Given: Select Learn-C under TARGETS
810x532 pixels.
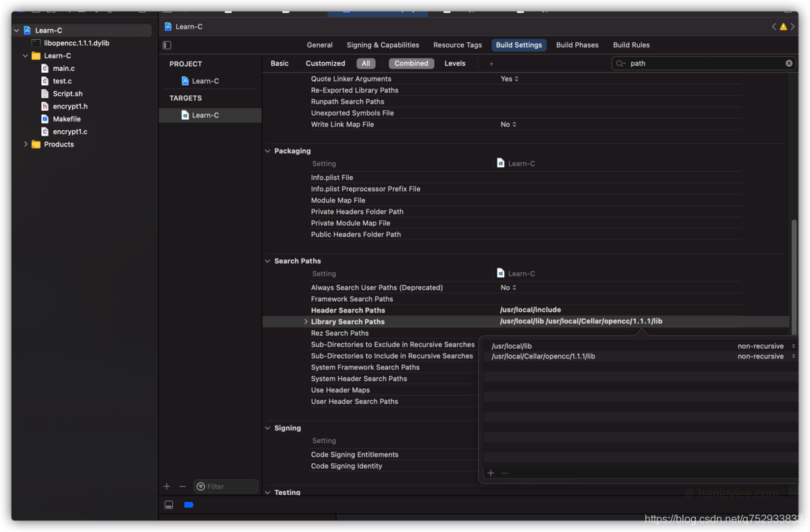Looking at the screenshot, I should coord(200,115).
